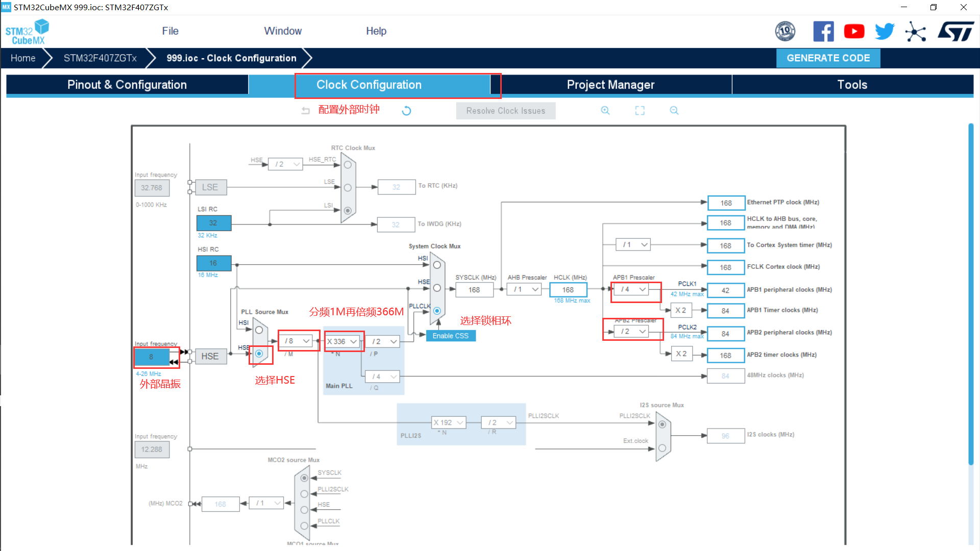Open STMicroelectronics Facebook page

pos(823,31)
